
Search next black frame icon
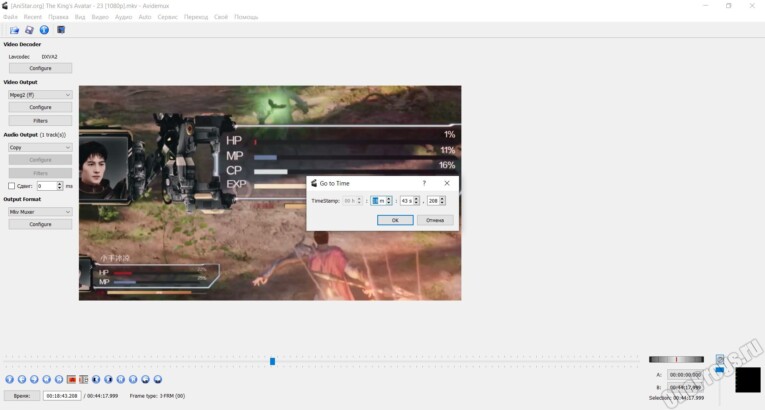pos(108,379)
